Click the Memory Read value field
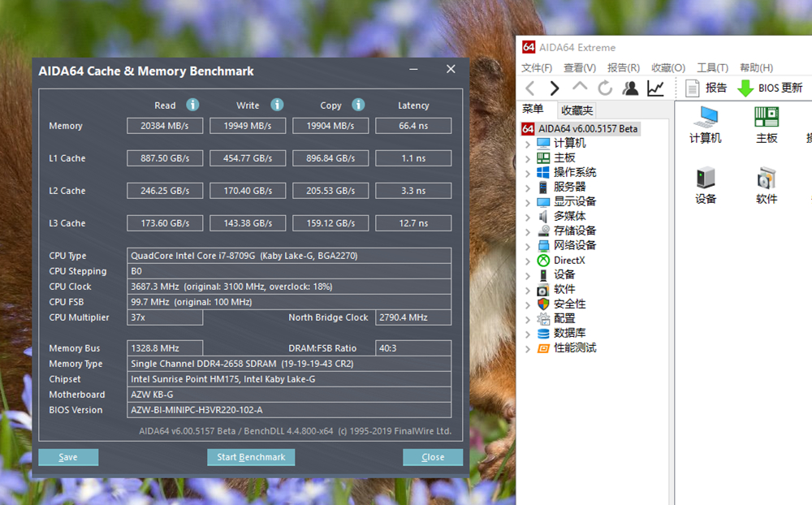Screen dimensions: 812x505 click(x=165, y=126)
